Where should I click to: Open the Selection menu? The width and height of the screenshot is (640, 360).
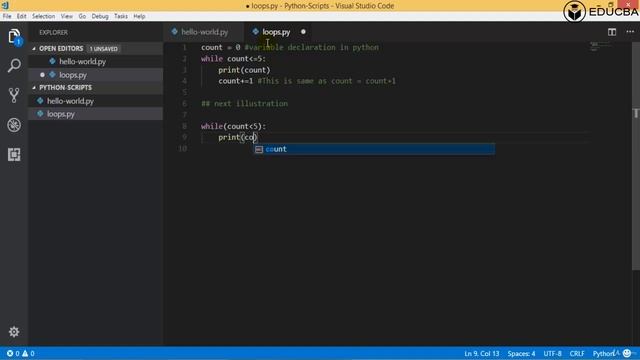click(x=43, y=16)
